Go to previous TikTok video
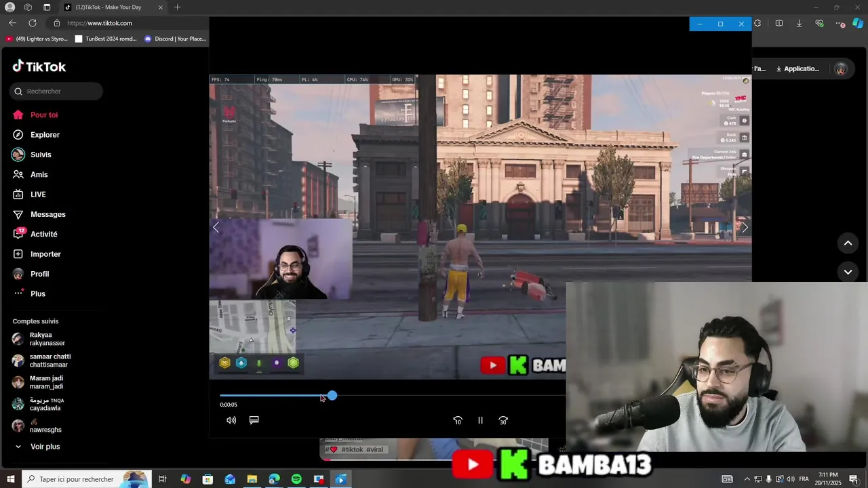The image size is (868, 488). pos(848,243)
